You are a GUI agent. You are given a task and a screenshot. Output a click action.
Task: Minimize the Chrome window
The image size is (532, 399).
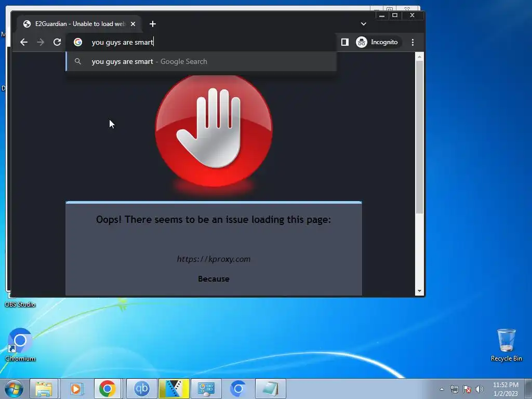(x=382, y=15)
